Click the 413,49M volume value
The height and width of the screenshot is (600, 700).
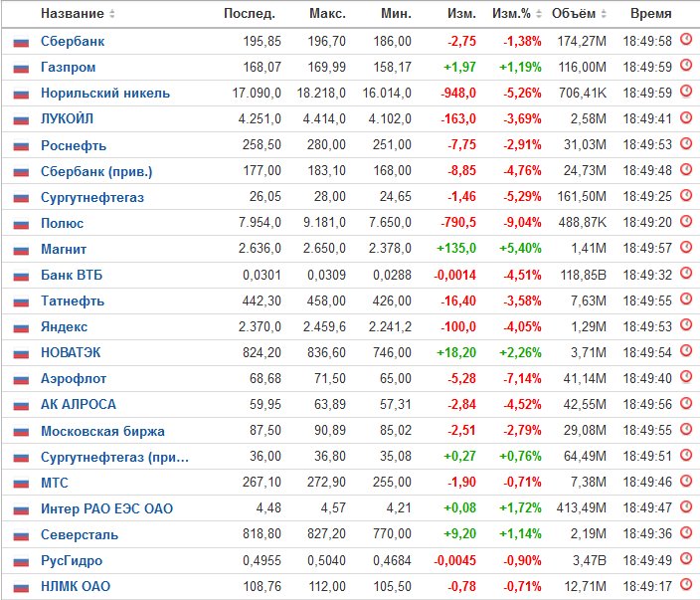582,508
